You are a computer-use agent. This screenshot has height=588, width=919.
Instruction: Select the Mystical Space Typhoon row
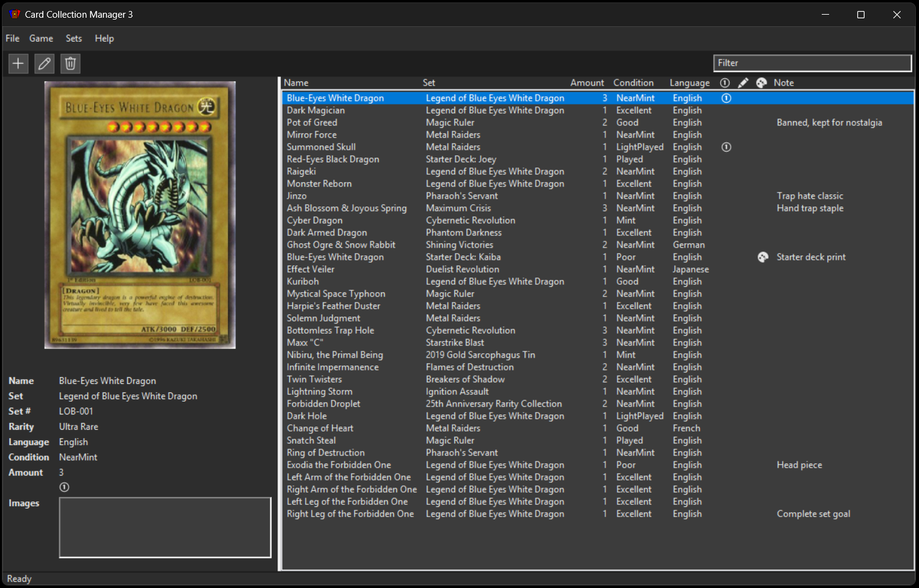click(x=598, y=293)
